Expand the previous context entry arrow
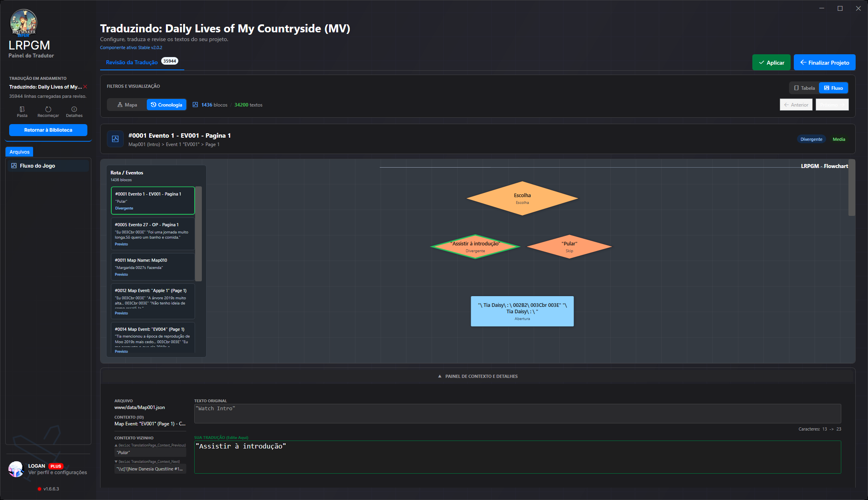 point(116,445)
